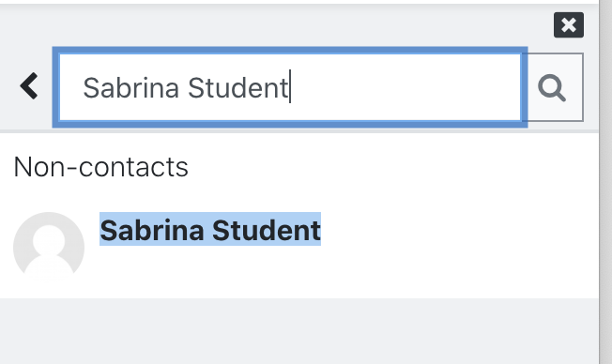Focus the search field containing Sabrina Student

click(290, 87)
